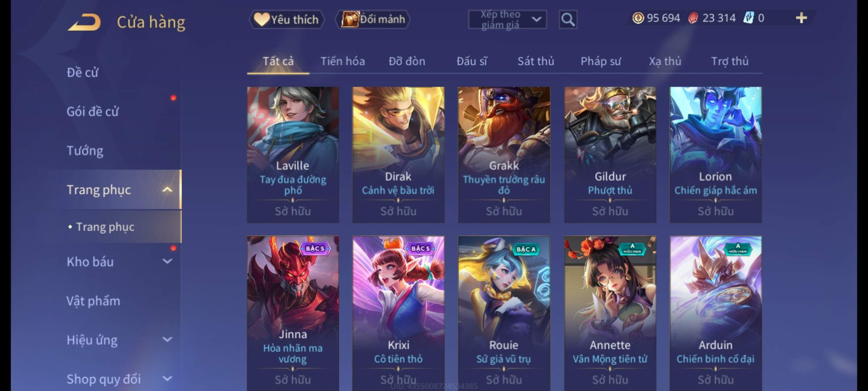Expand the Kho báu sidebar section
Viewport: 868px width, 391px height.
(x=167, y=261)
